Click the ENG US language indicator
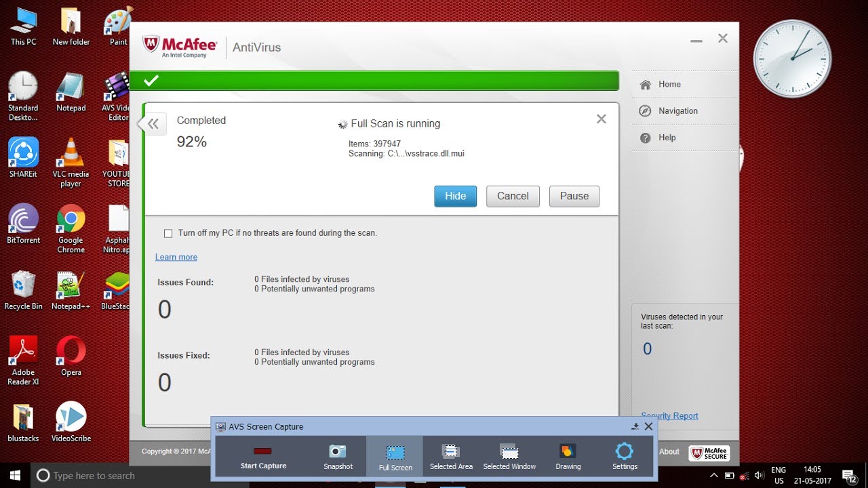 [x=778, y=475]
